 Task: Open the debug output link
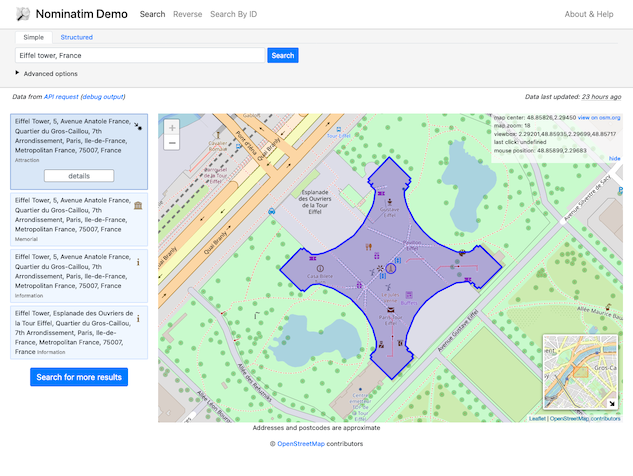coord(103,97)
